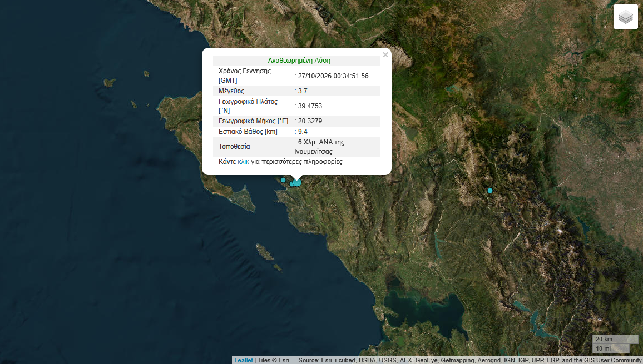Select the isolated earthquake marker in the eastern mountains
The width and height of the screenshot is (643, 364).
click(x=489, y=191)
